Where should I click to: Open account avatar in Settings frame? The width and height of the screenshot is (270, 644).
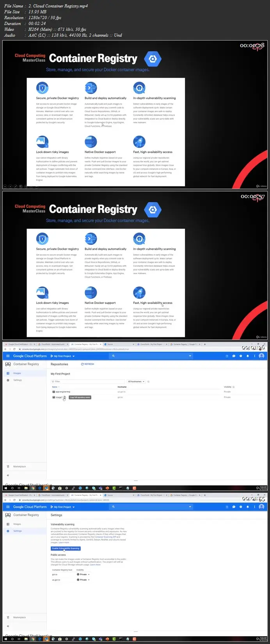tap(261, 507)
